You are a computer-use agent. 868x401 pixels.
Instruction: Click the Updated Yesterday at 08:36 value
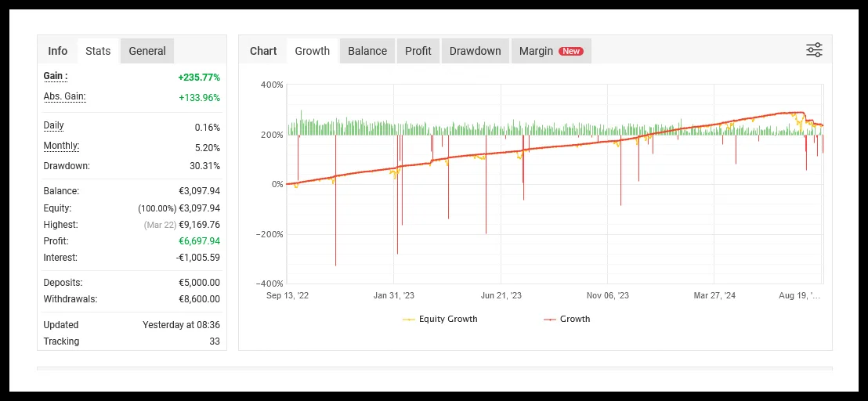181,325
